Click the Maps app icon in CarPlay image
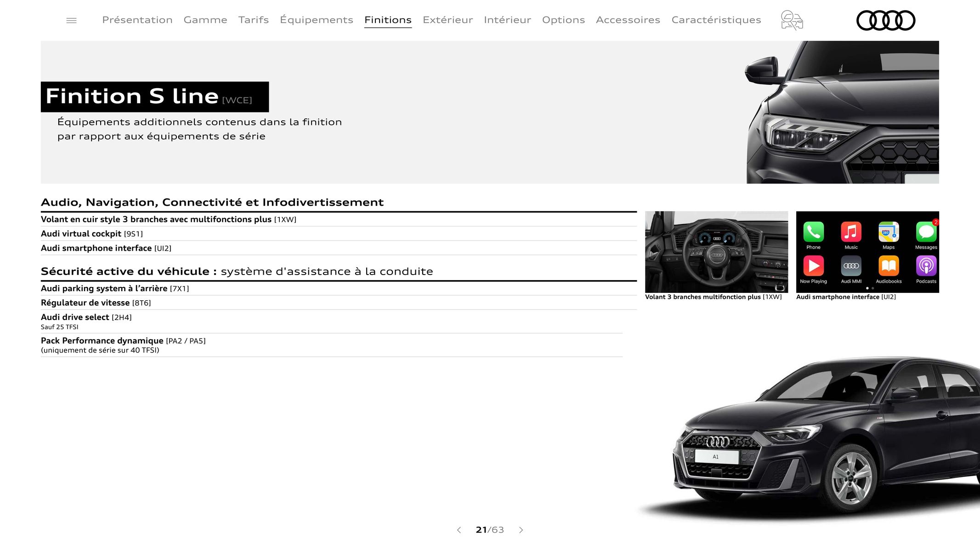980x551 pixels. tap(889, 232)
